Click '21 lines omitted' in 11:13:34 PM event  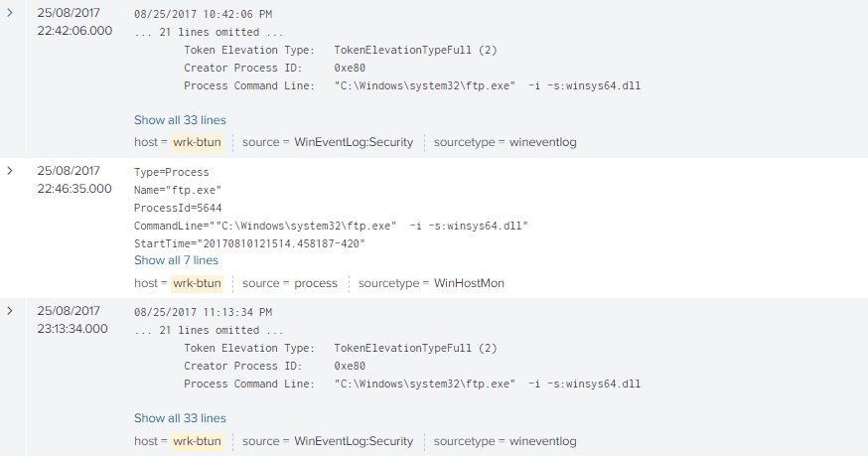click(x=209, y=330)
